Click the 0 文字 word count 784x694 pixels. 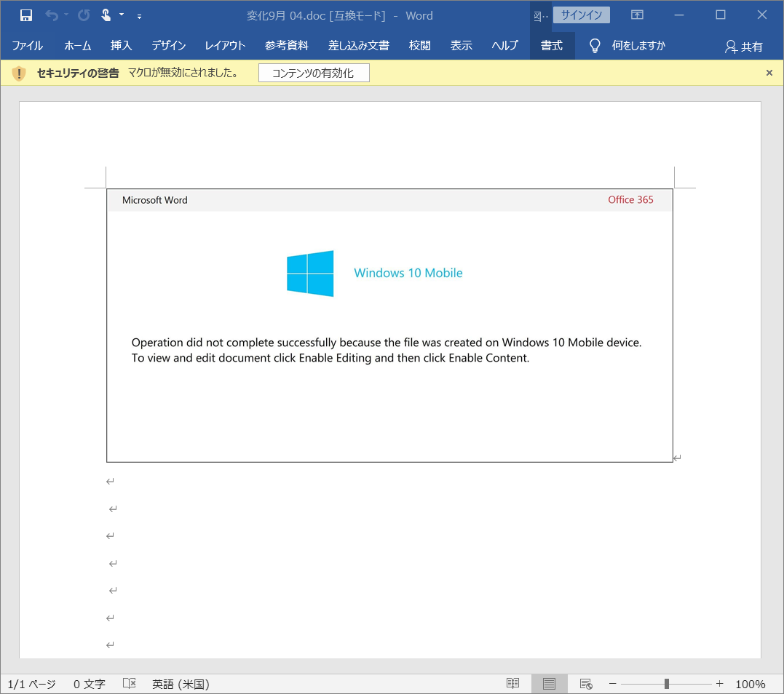(x=90, y=684)
